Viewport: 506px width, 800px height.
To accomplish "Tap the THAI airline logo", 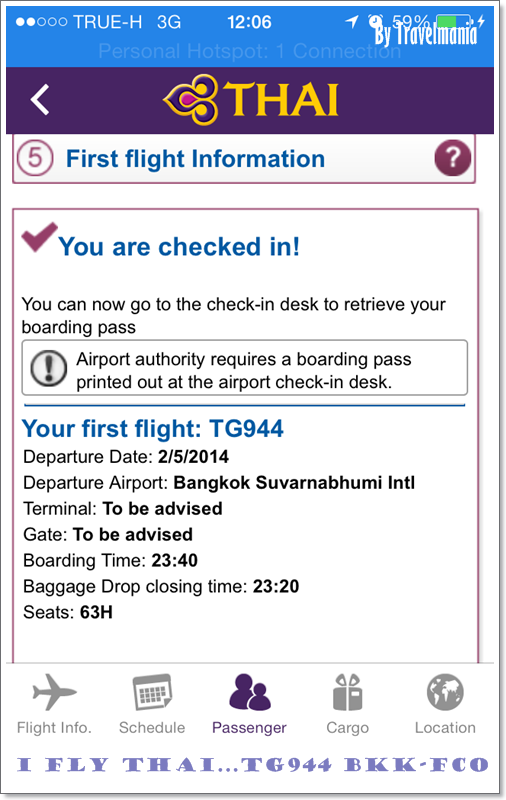I will point(250,99).
